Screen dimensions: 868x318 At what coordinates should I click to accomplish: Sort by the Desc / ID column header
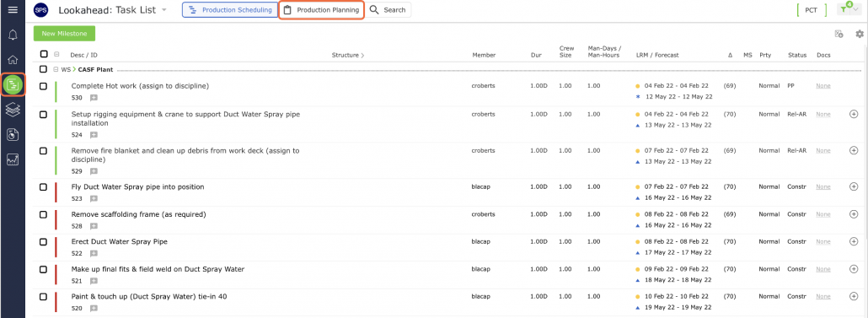point(83,55)
